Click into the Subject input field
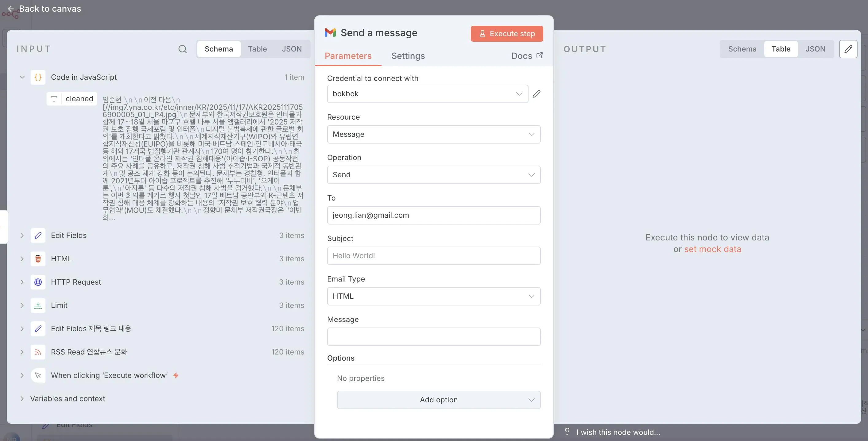 click(433, 256)
